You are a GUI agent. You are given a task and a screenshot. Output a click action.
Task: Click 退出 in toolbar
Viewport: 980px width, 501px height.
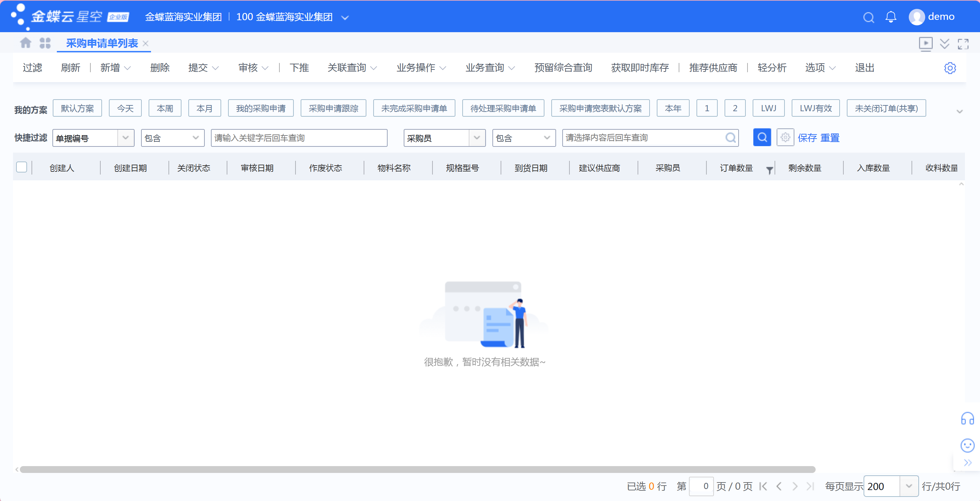[864, 68]
